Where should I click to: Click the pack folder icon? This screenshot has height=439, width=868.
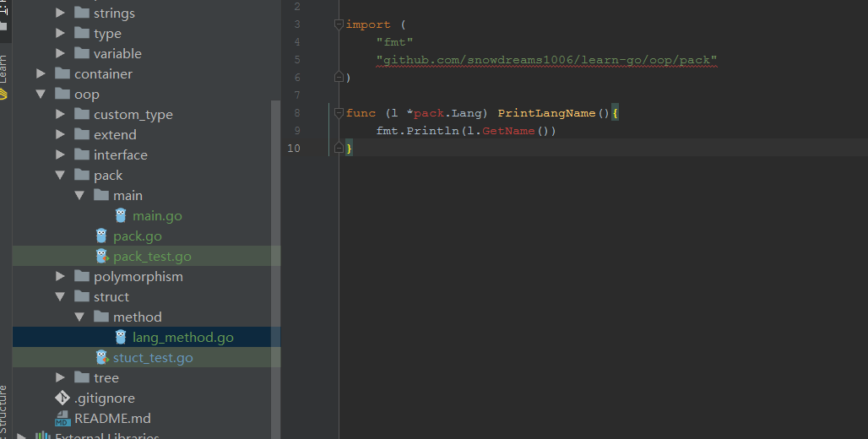82,175
